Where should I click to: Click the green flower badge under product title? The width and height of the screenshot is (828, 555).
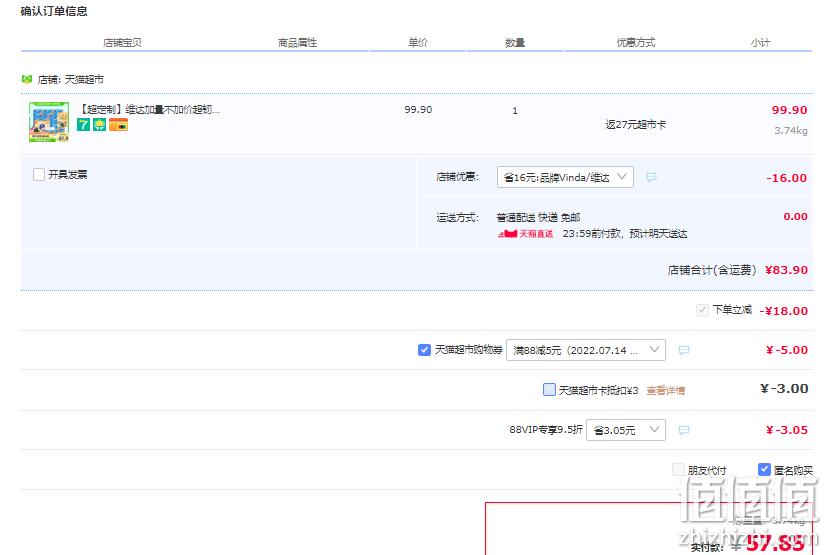99,125
